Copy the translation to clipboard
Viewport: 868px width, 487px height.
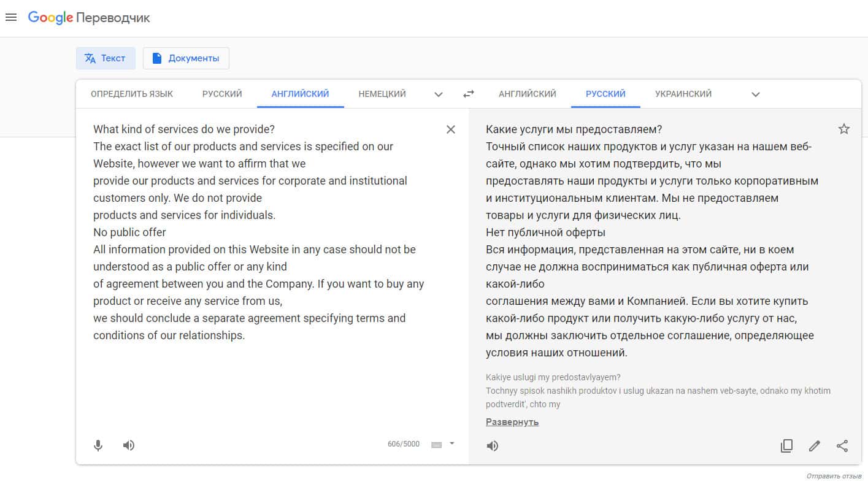pos(786,446)
